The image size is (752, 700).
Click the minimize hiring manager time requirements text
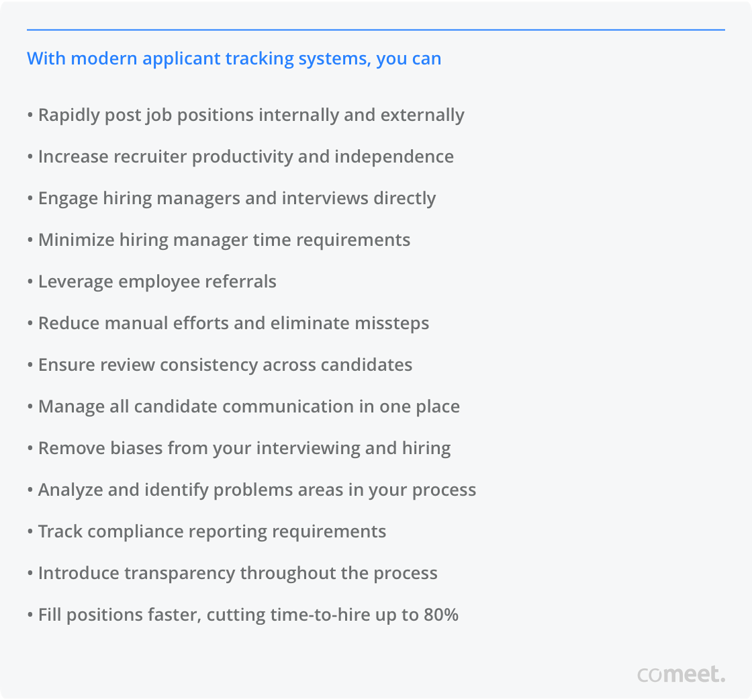coord(224,240)
